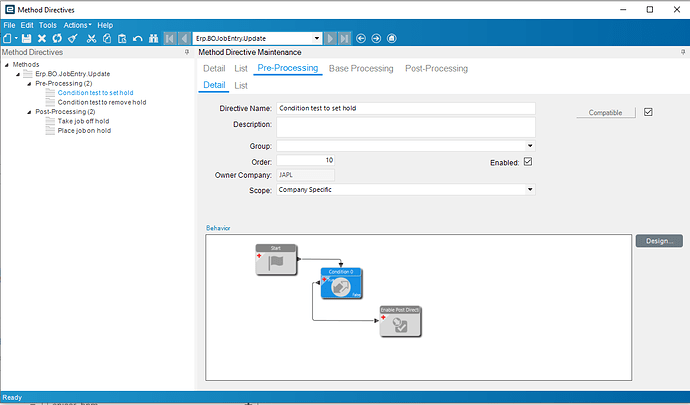
Task: Collapse the Pre-Processing (2) tree node
Action: click(29, 84)
